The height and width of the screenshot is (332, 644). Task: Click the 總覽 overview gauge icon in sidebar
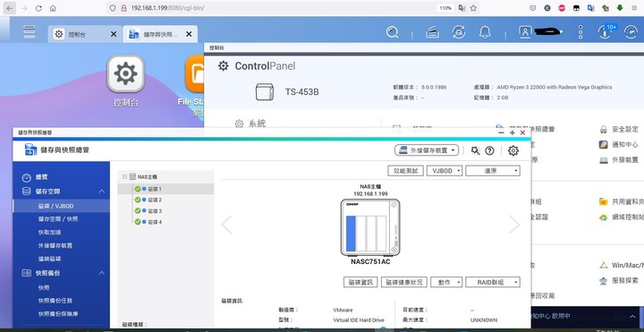(x=26, y=177)
